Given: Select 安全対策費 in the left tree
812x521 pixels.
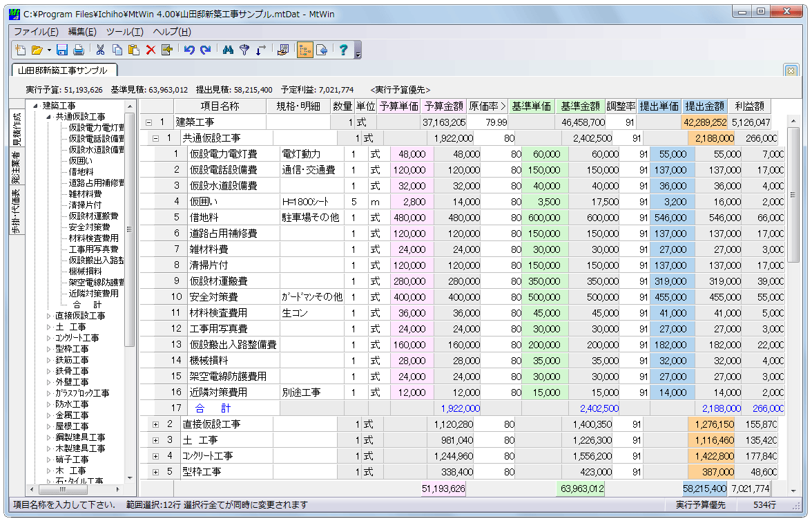Looking at the screenshot, I should 89,227.
